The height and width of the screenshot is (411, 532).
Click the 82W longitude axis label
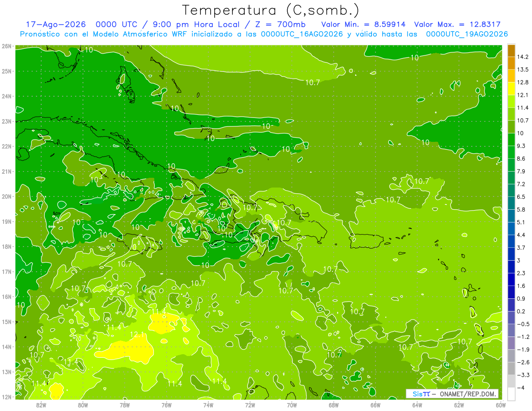point(41,405)
